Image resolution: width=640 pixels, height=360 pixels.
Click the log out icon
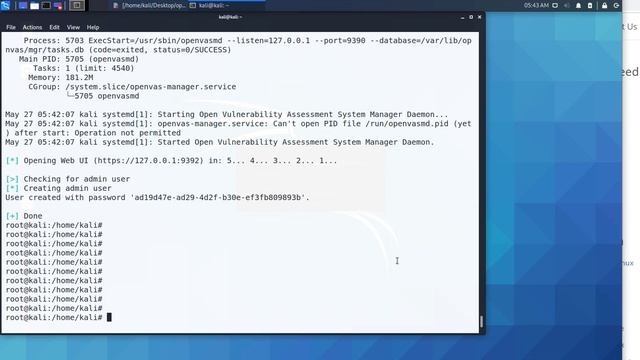coord(617,5)
